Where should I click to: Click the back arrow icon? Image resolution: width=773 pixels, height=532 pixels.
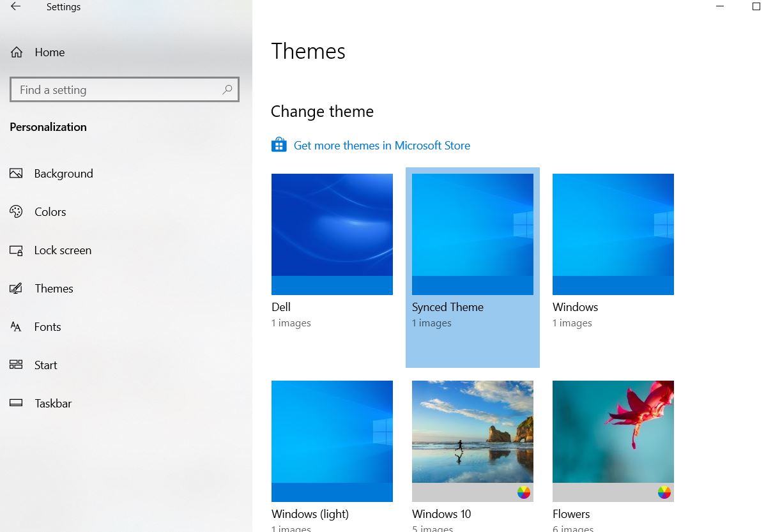point(15,7)
